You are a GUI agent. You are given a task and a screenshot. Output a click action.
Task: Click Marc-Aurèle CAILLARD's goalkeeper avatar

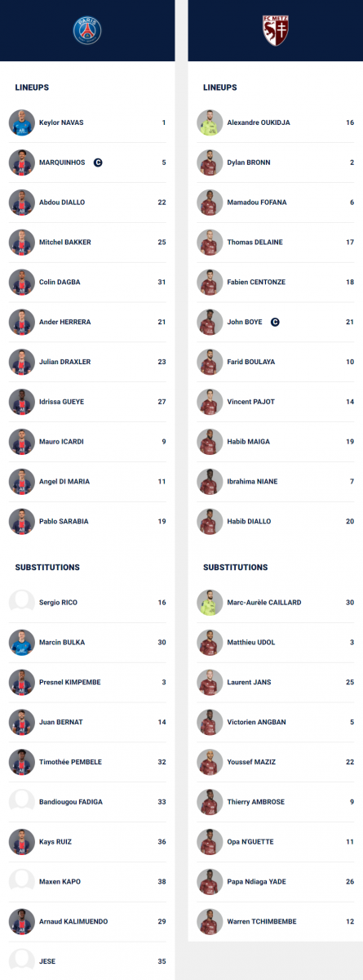[x=210, y=602]
